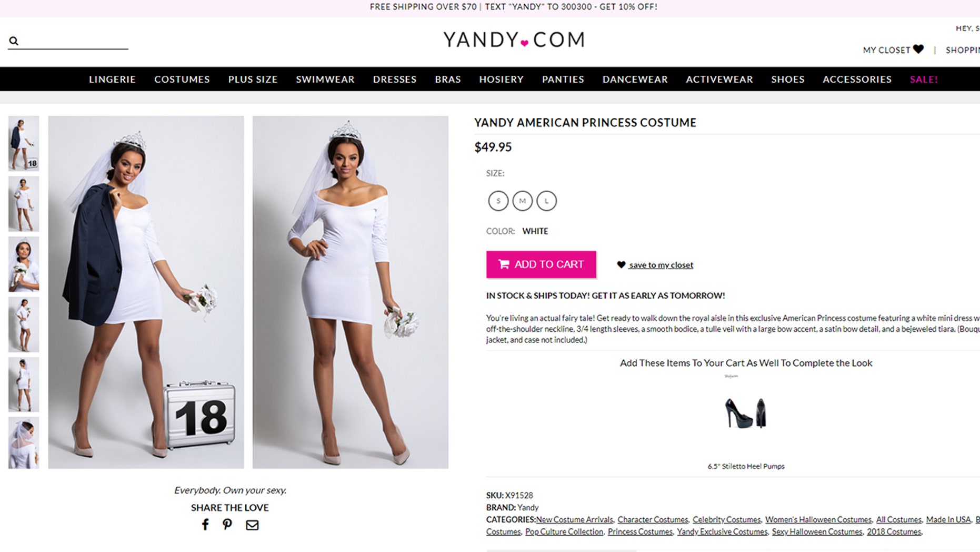Screen dimensions: 980x552
Task: View the first thumbnail with the briefcase
Action: [x=24, y=143]
